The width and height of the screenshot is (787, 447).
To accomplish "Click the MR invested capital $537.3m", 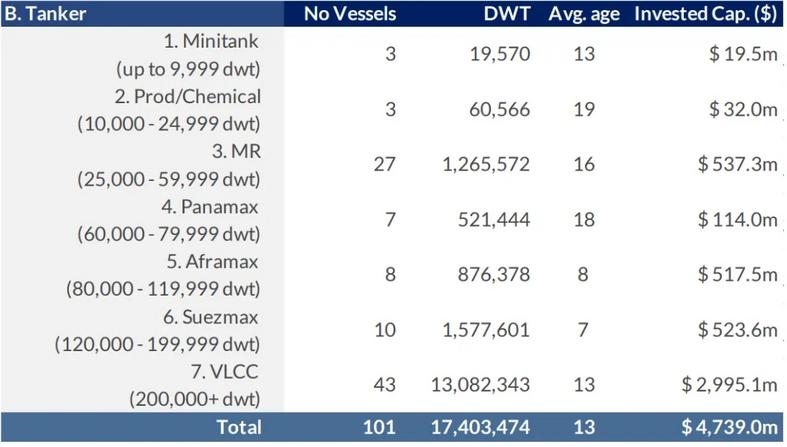I will point(735,163).
